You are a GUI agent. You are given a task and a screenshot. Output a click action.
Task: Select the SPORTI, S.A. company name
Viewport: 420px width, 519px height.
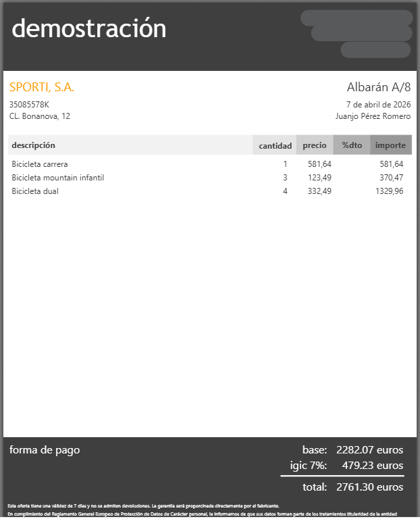[42, 87]
